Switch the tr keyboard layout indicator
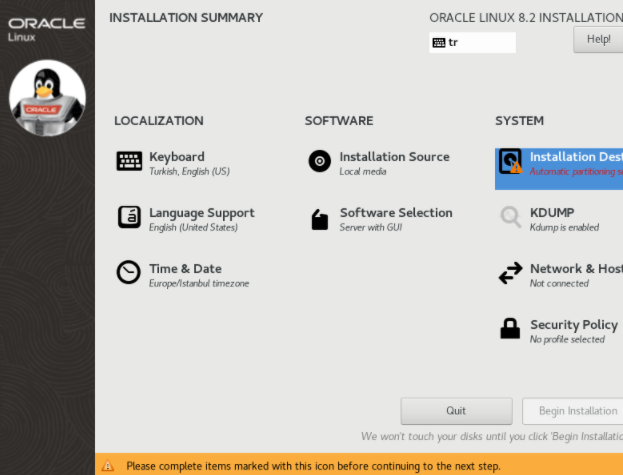 (472, 42)
